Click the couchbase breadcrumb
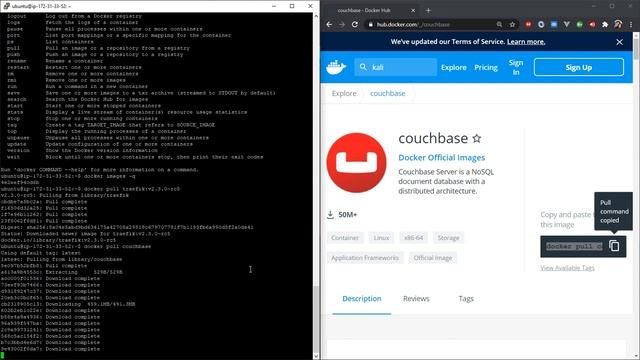The height and width of the screenshot is (360, 640). (x=388, y=93)
